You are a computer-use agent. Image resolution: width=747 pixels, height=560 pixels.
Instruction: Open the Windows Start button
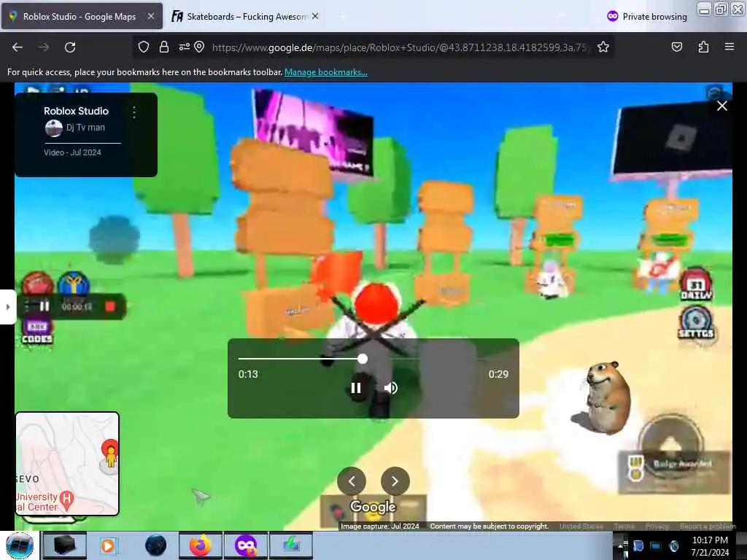(20, 545)
